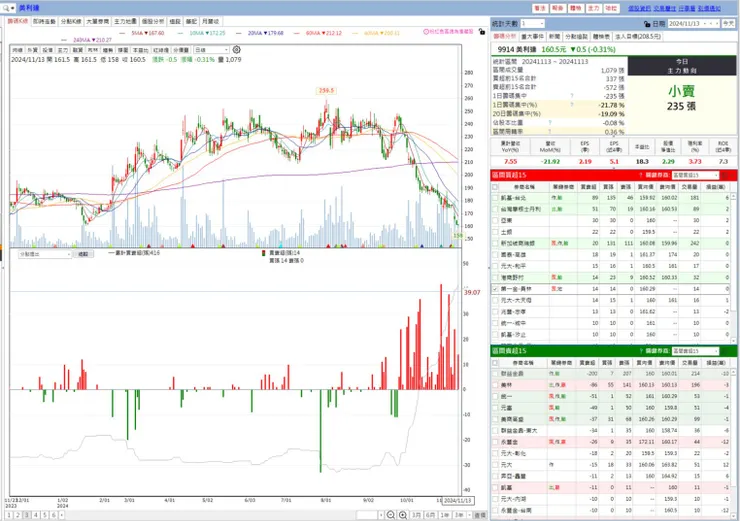Click the first blue link in the top bar

click(639, 8)
